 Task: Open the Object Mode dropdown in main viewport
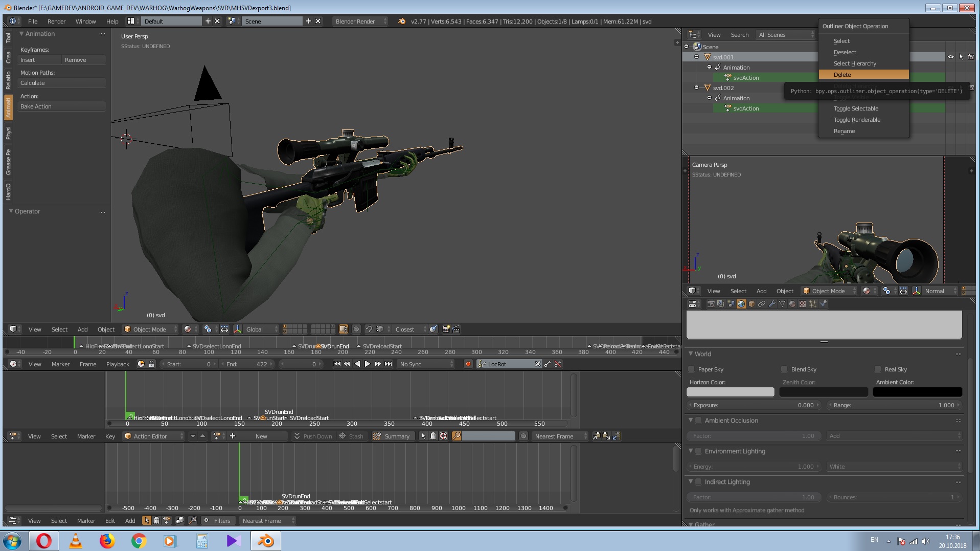[x=150, y=329]
